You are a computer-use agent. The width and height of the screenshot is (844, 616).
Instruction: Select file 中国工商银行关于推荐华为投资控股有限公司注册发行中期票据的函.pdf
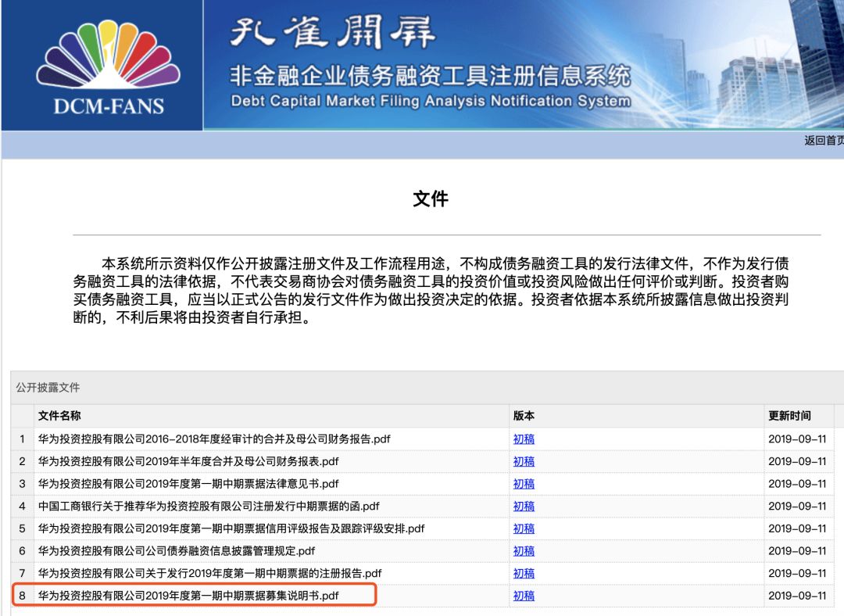coord(209,506)
